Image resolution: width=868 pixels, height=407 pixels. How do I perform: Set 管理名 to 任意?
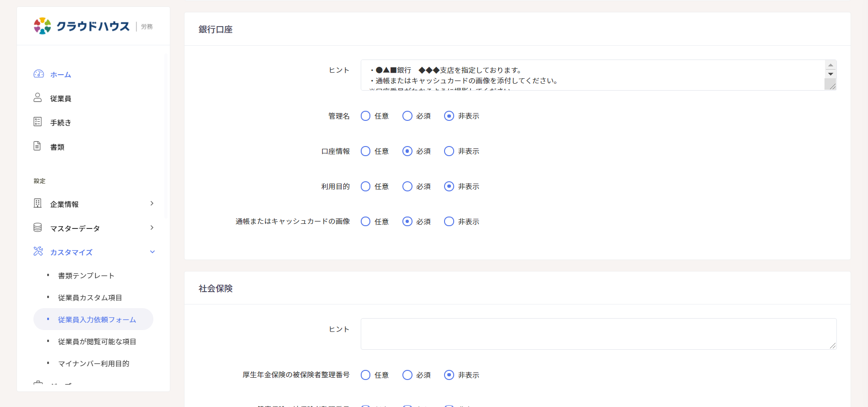point(365,116)
